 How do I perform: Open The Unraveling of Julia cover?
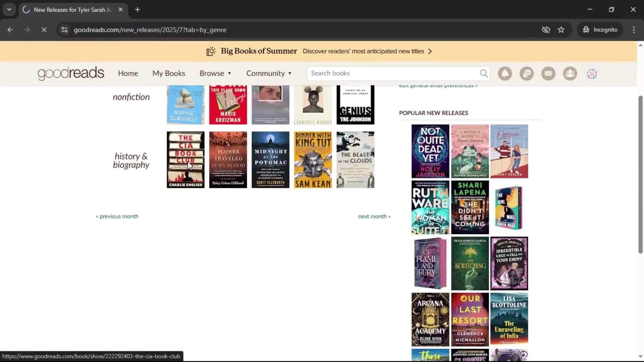pyautogui.click(x=509, y=319)
